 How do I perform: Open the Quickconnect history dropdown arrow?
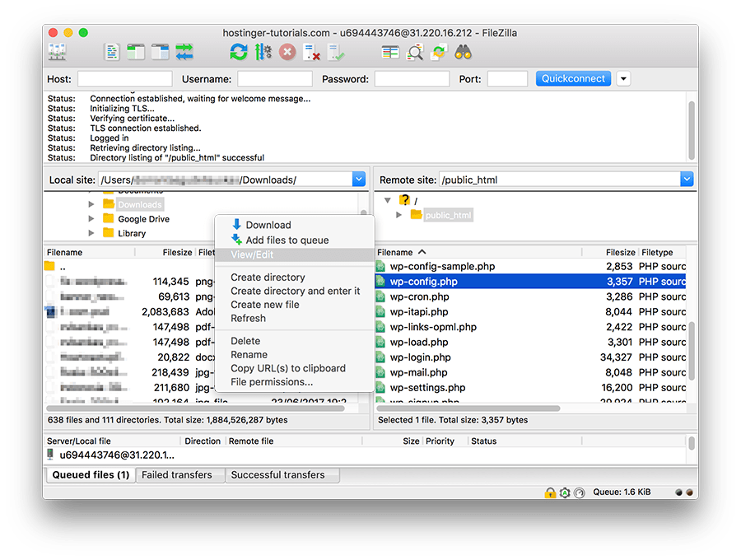coord(623,78)
